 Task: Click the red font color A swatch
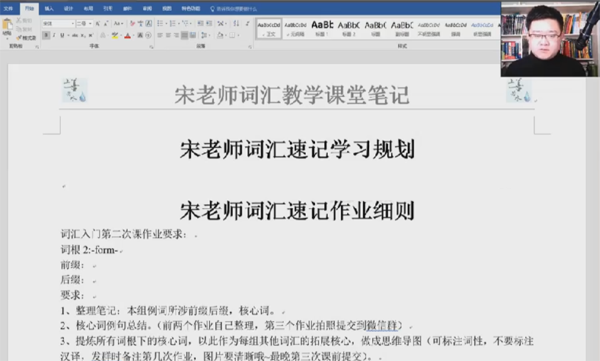(127, 35)
